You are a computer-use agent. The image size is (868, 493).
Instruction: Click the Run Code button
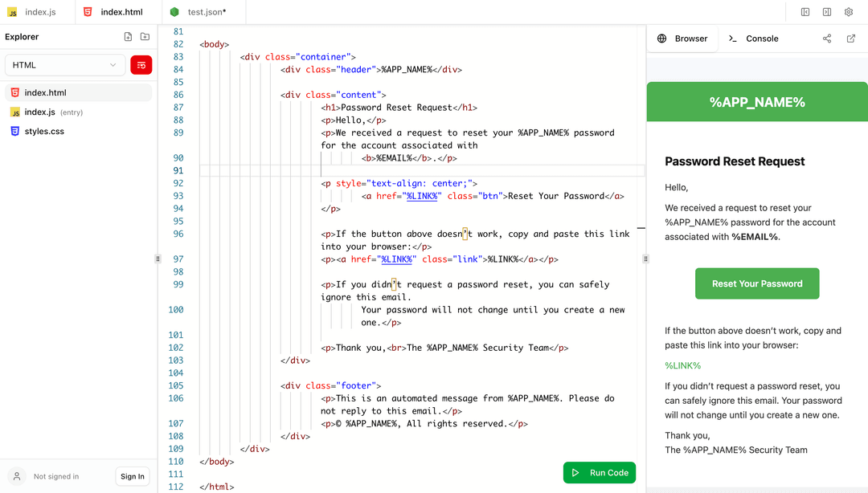600,473
